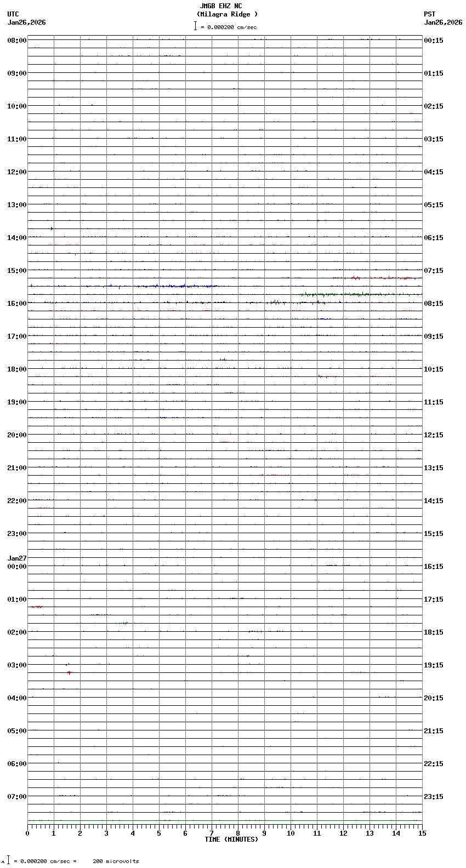This screenshot has height=868, width=466.
Task: Click the 02:15 PST row label
Action: coord(434,106)
